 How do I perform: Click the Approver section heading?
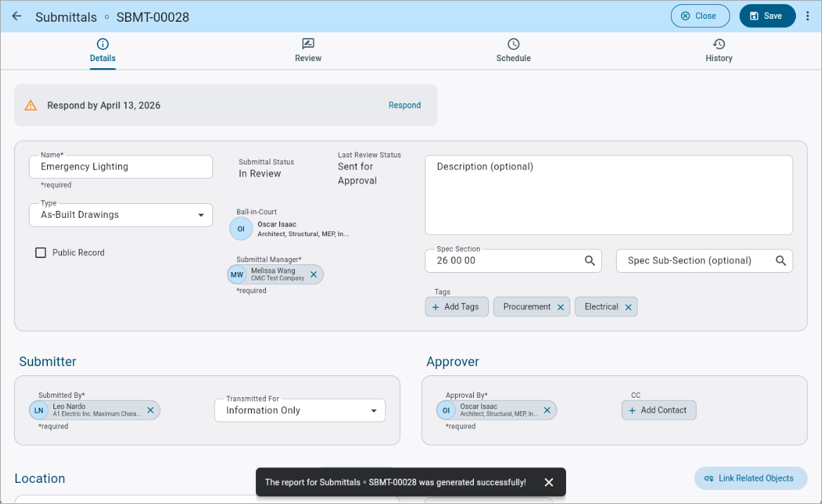pos(453,361)
